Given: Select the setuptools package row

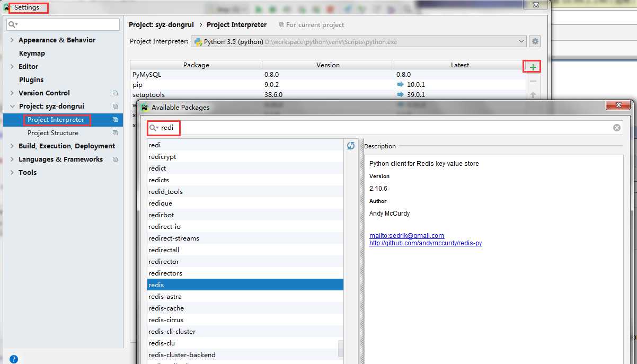Looking at the screenshot, I should pos(328,95).
